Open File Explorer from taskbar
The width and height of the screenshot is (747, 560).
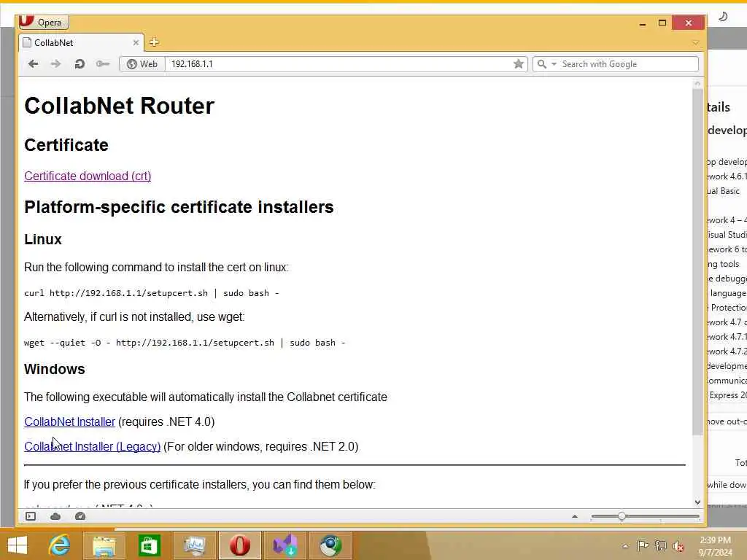(104, 545)
